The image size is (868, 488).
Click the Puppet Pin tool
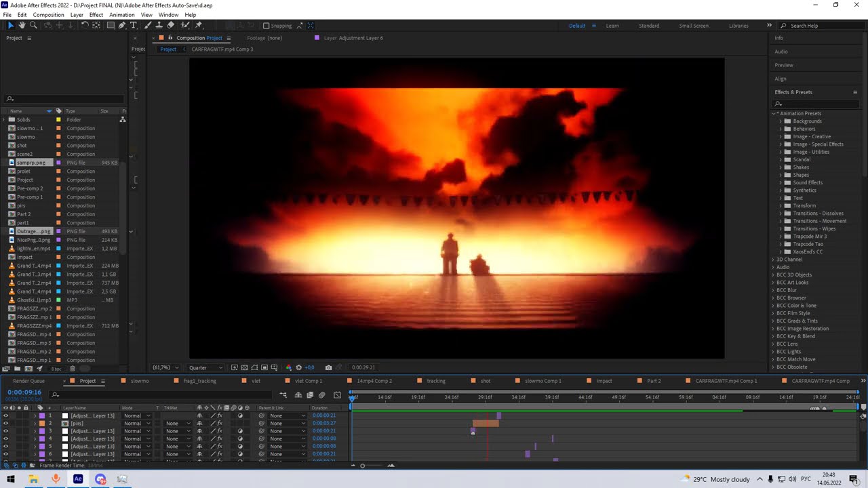[198, 25]
